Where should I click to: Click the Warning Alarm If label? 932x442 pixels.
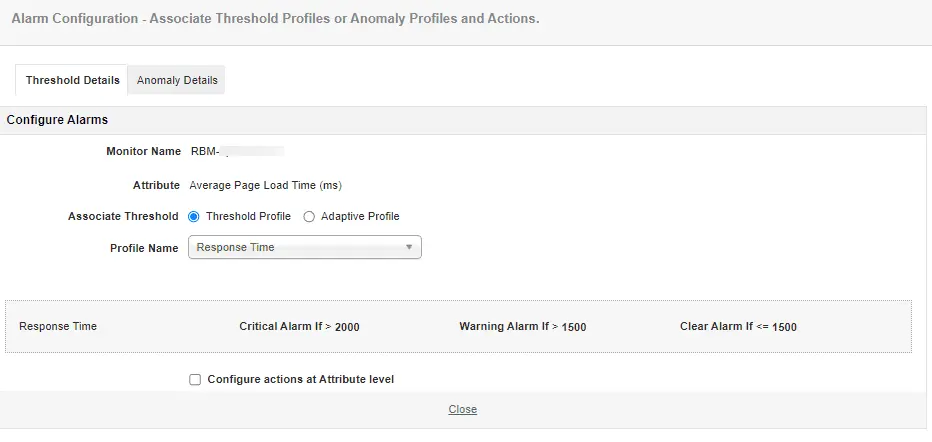(x=506, y=326)
